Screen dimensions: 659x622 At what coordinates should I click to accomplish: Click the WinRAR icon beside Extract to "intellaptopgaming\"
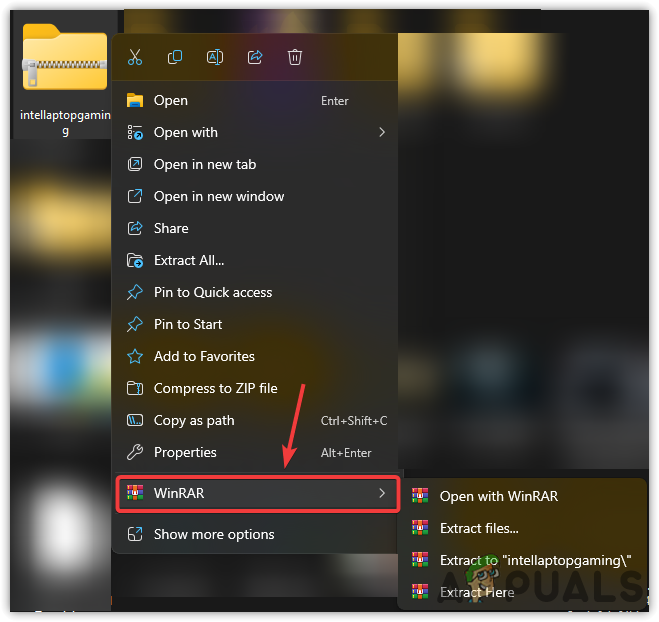(420, 560)
